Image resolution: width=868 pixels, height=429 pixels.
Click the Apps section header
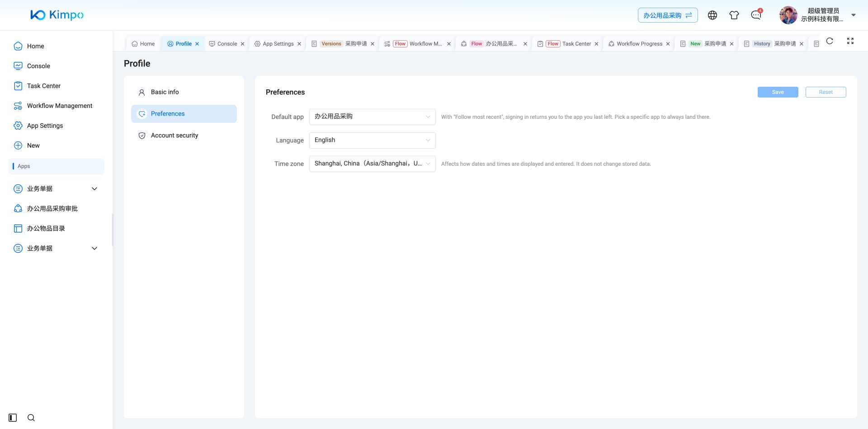(x=57, y=166)
